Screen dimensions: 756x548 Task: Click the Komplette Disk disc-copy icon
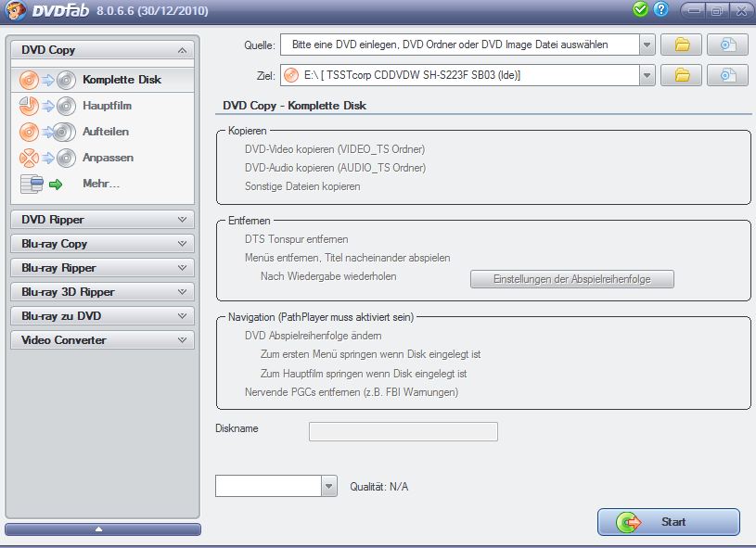[x=47, y=80]
